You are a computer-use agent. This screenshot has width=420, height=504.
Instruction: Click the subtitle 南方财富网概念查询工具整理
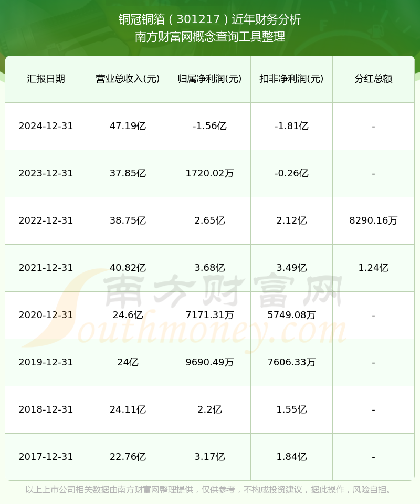point(210,37)
